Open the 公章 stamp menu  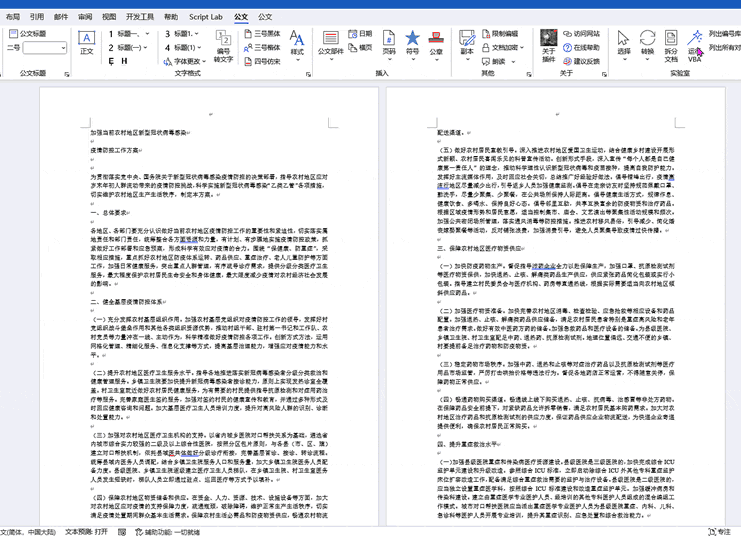coord(436,46)
